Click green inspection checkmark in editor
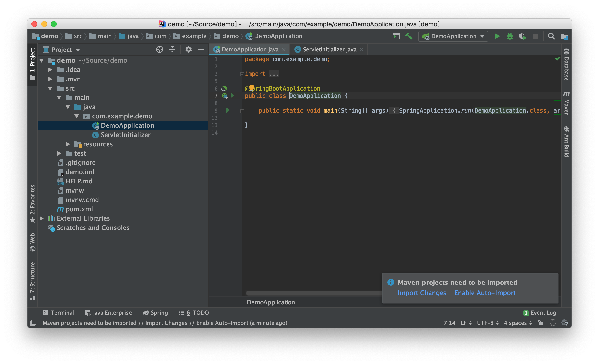Viewport: 599px width, 364px height. [558, 59]
